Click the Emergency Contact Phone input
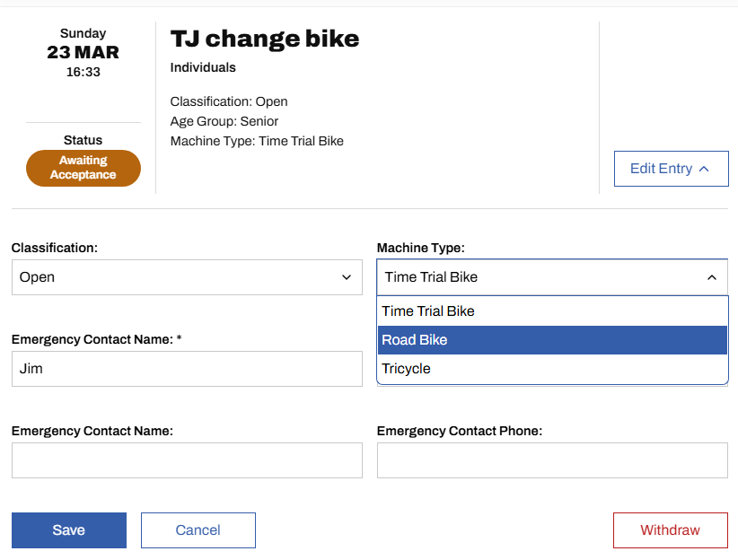 pos(552,460)
